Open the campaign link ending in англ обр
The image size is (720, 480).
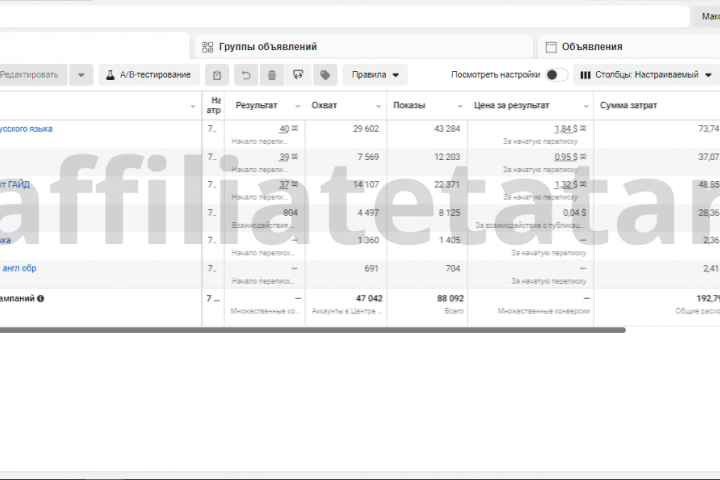18,268
